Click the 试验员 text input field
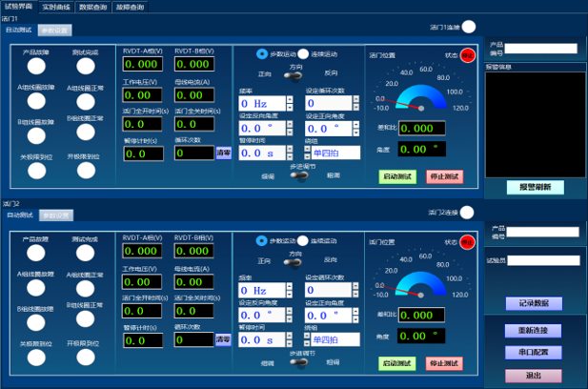 click(x=543, y=260)
